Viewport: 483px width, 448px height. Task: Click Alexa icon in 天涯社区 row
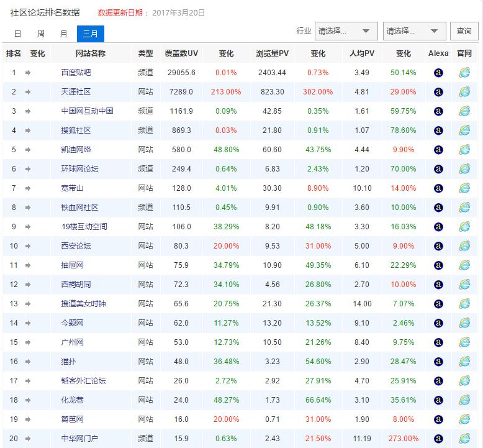tap(438, 92)
